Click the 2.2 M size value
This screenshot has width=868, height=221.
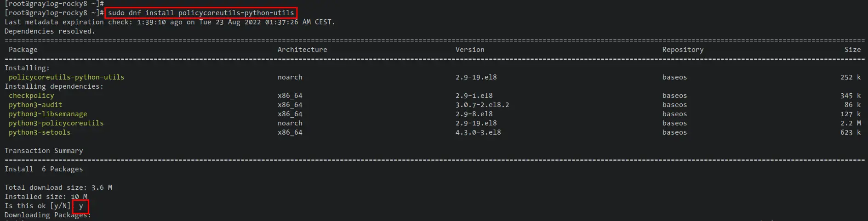point(851,123)
